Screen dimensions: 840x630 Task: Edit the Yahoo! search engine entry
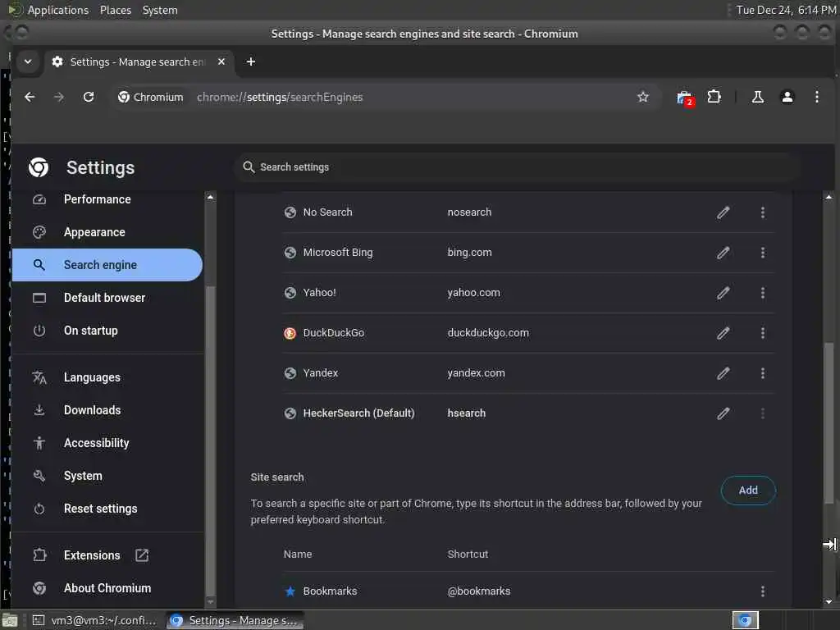(724, 293)
